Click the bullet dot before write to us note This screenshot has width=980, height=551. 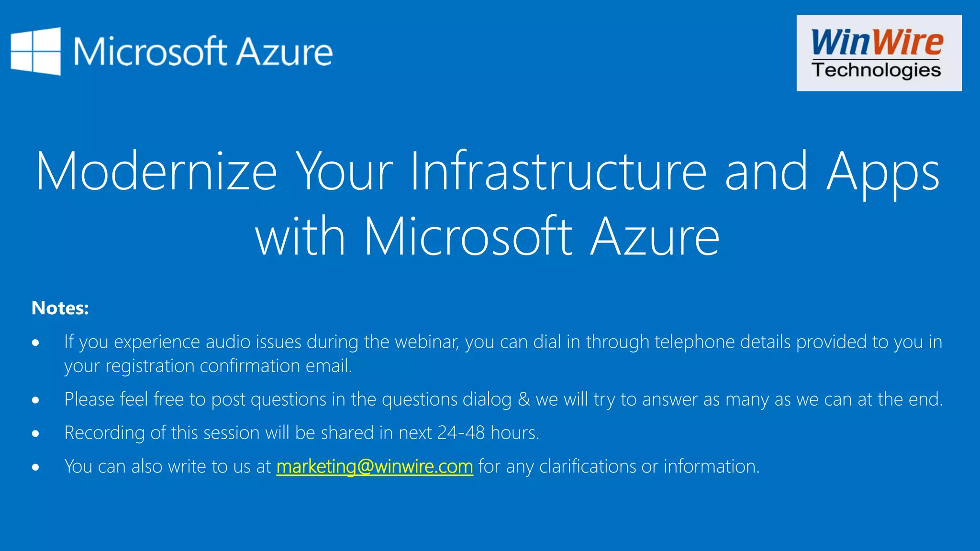pyautogui.click(x=35, y=467)
